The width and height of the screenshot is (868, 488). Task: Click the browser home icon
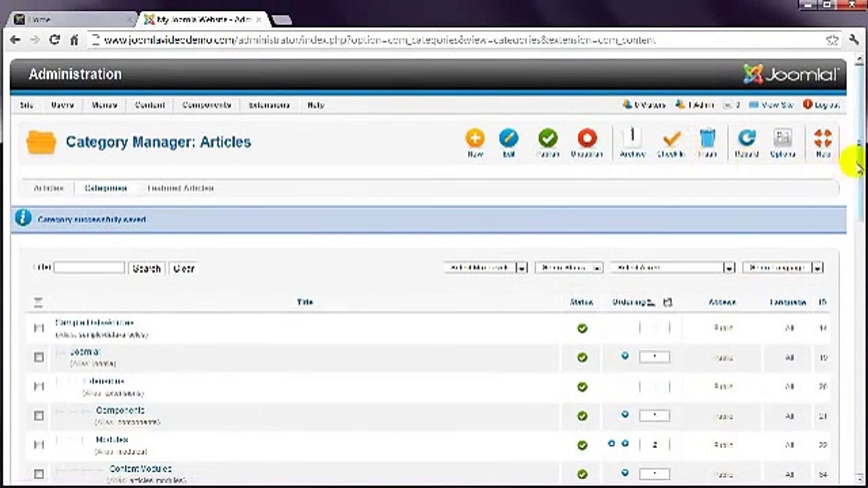[75, 40]
